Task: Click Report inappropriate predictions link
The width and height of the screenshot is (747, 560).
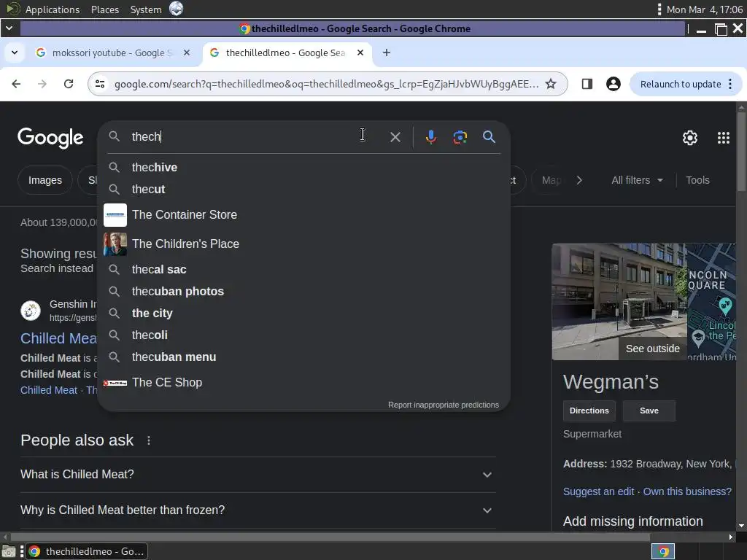Action: (x=443, y=405)
